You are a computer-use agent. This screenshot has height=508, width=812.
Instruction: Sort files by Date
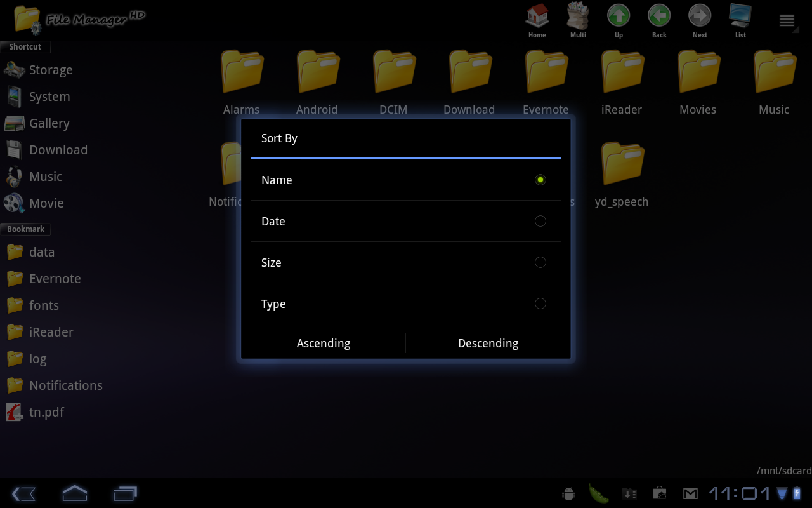click(x=406, y=221)
